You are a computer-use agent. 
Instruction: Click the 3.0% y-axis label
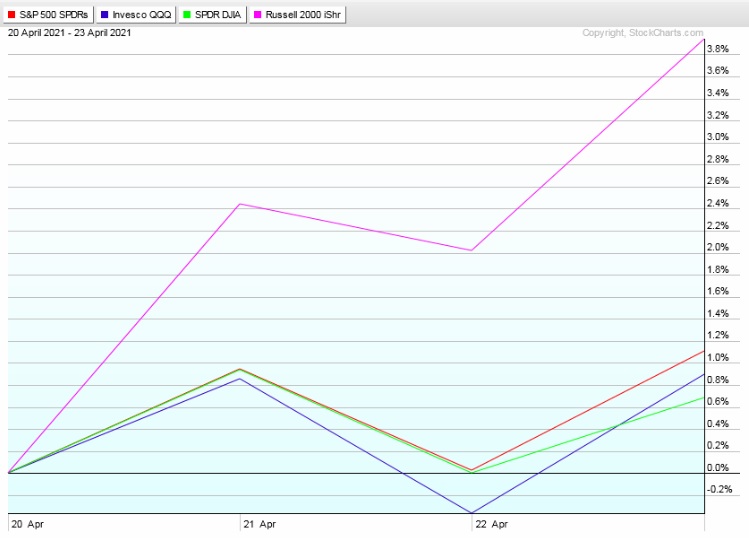(x=718, y=137)
